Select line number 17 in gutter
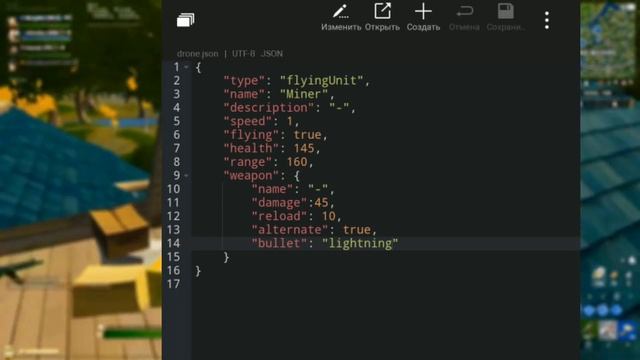 pyautogui.click(x=173, y=284)
